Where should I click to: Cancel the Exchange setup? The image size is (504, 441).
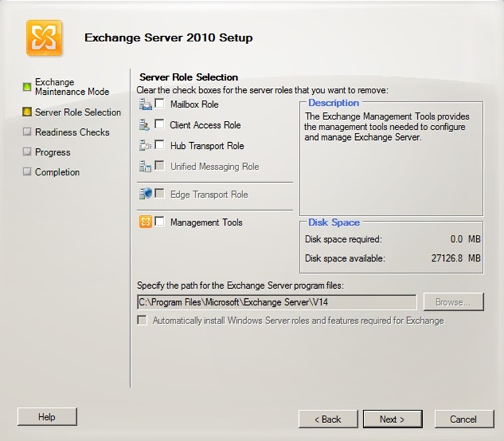coord(464,419)
